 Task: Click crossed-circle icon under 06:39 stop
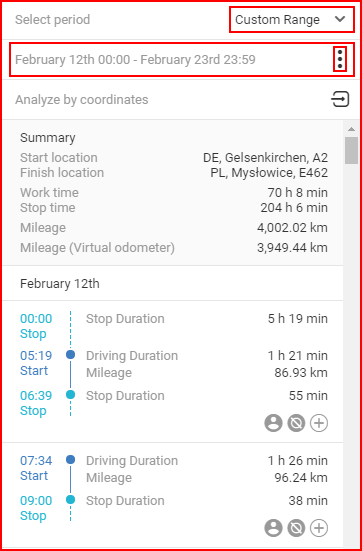coord(296,423)
